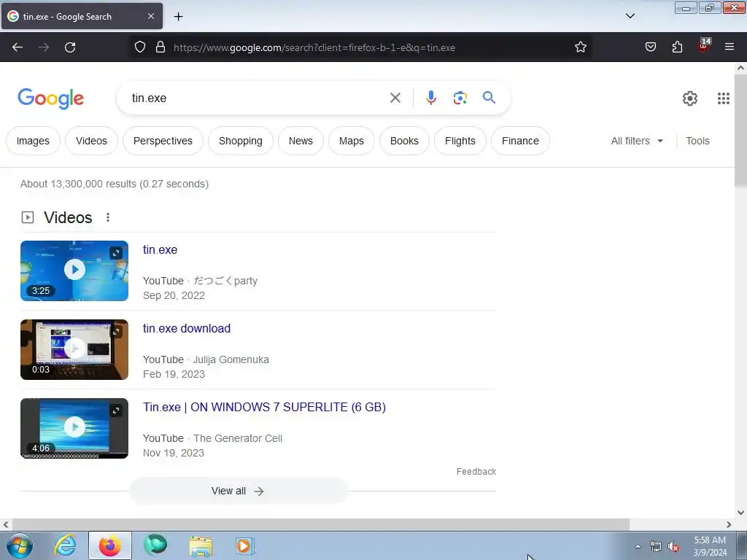The height and width of the screenshot is (560, 747).
Task: Select the Finance filter chip
Action: point(520,141)
